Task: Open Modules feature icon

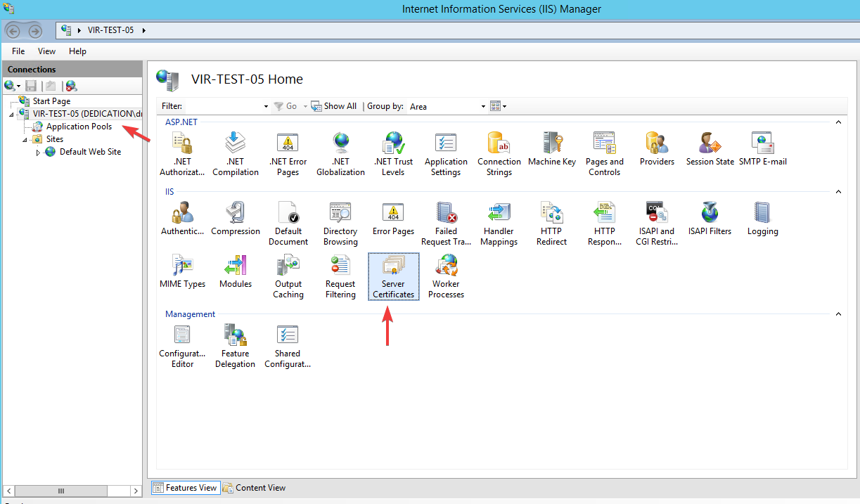Action: (235, 272)
